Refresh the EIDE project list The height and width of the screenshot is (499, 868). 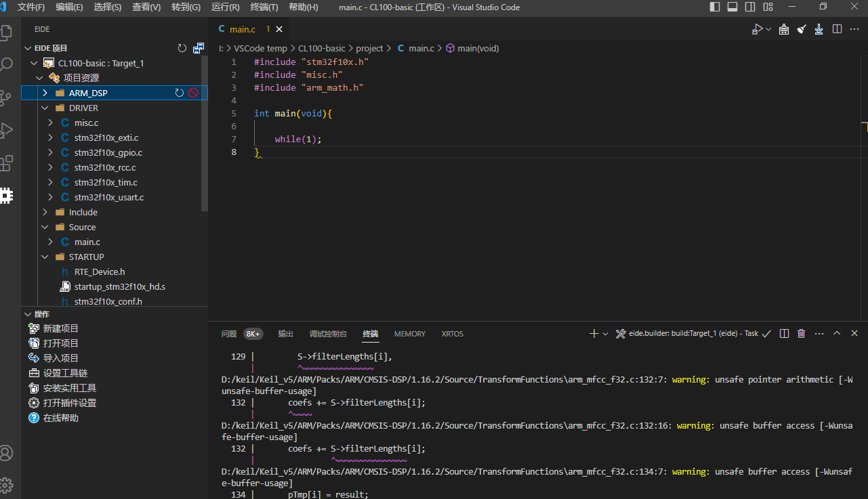182,48
